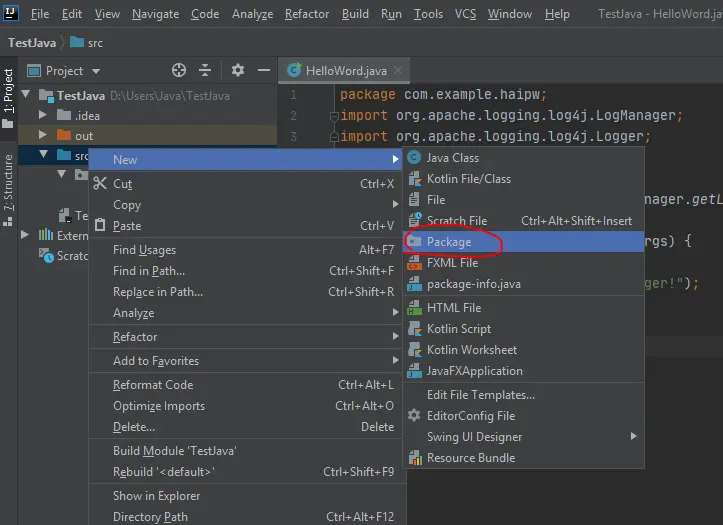Viewport: 723px width, 525px height.
Task: Click the Kotlin Worksheet icon
Action: click(415, 350)
